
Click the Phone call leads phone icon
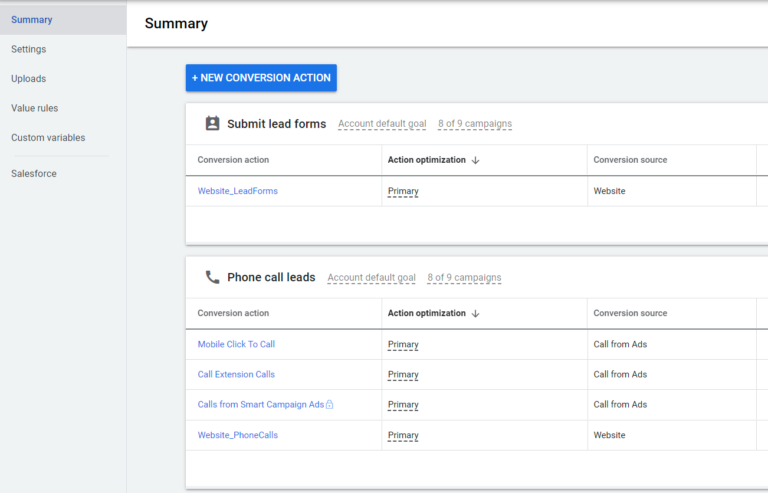pyautogui.click(x=212, y=278)
